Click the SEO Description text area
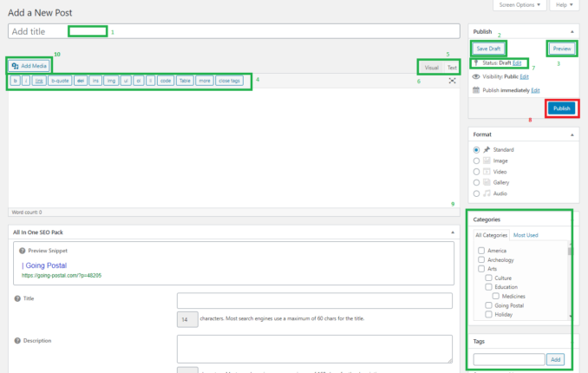 [315, 349]
